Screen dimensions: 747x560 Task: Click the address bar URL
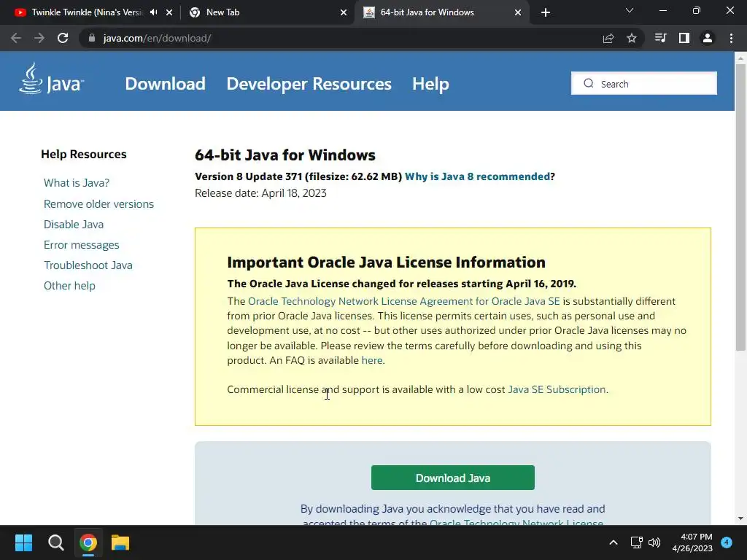coord(158,38)
